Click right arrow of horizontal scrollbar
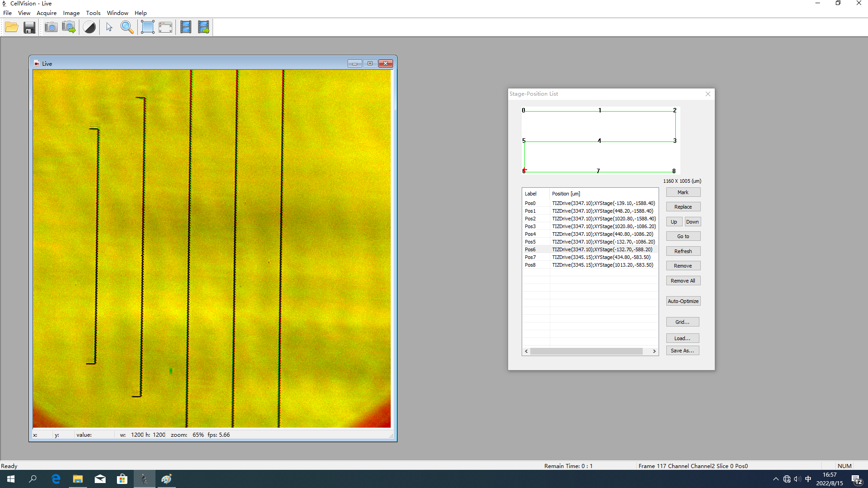The height and width of the screenshot is (488, 868). [x=654, y=351]
